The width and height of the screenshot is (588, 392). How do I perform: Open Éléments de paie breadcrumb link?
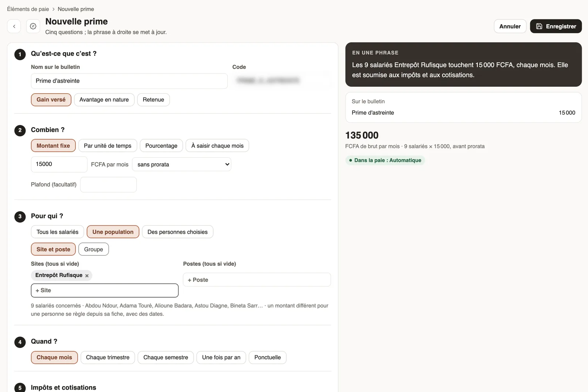(x=28, y=9)
